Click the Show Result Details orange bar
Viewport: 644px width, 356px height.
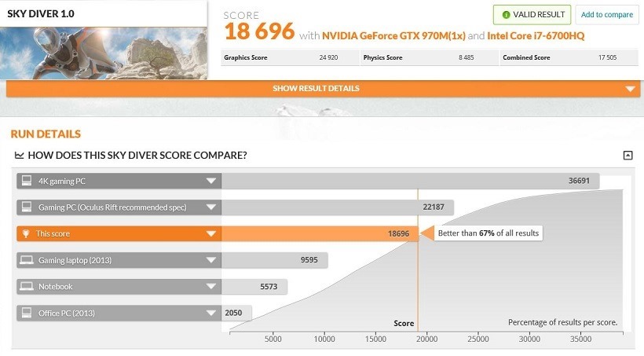point(324,88)
